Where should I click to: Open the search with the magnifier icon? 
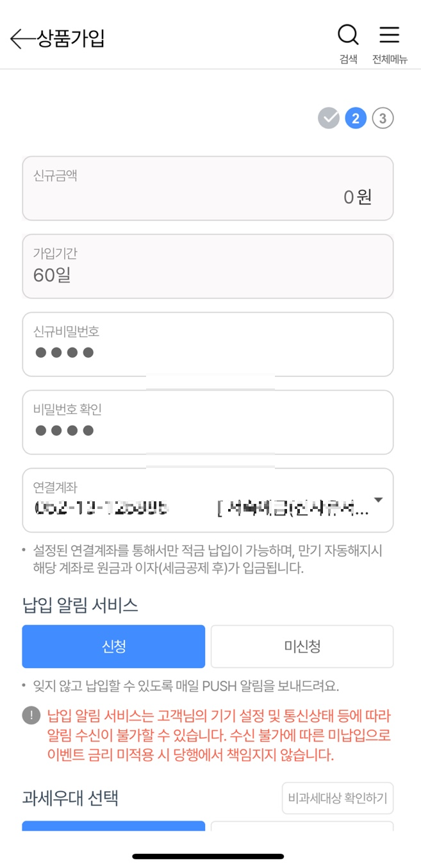coord(348,35)
